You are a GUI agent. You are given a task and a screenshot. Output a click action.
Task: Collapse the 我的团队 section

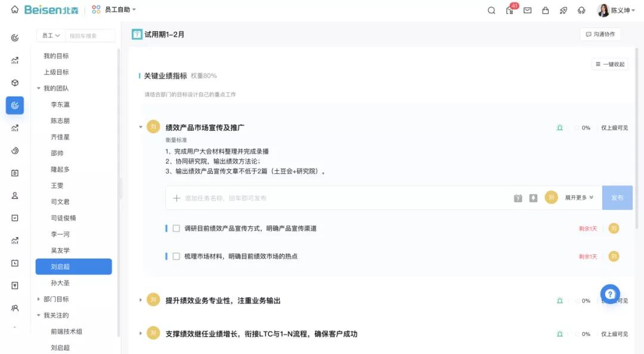(38, 89)
